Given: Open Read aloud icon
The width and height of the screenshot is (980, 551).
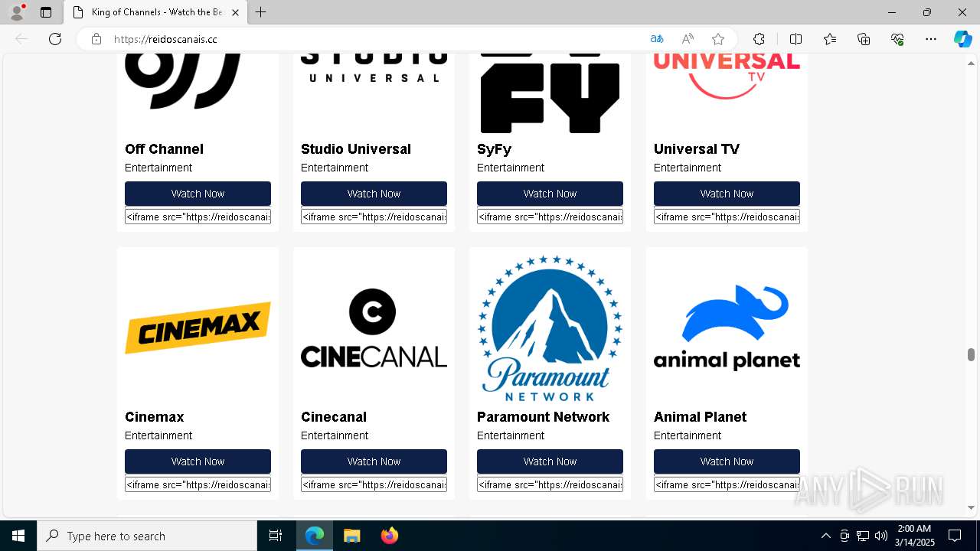Looking at the screenshot, I should pos(688,39).
